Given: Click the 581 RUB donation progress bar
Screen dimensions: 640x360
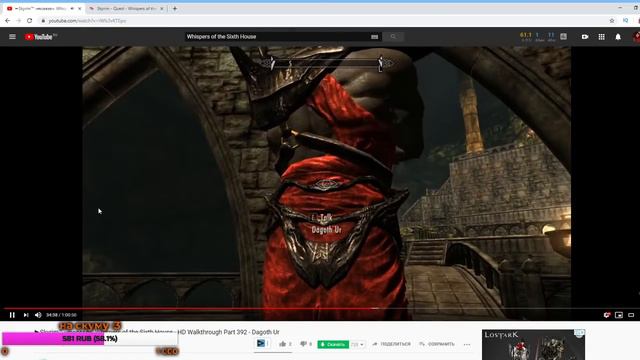Looking at the screenshot, I should [90, 339].
